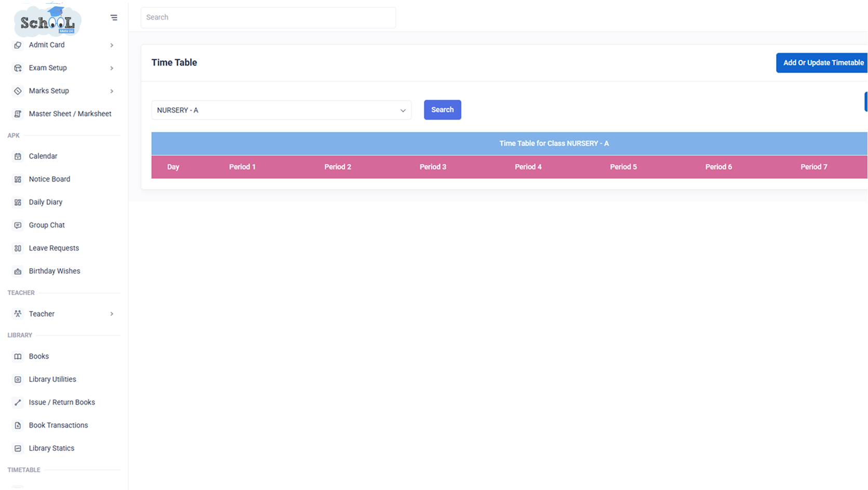Open Library Utilities page
868x490 pixels.
tap(52, 379)
